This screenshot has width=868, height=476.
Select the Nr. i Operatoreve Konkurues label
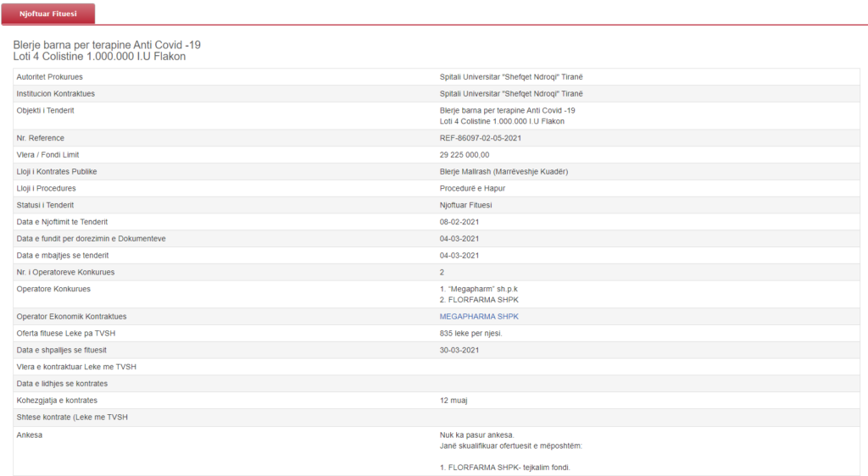pos(65,272)
